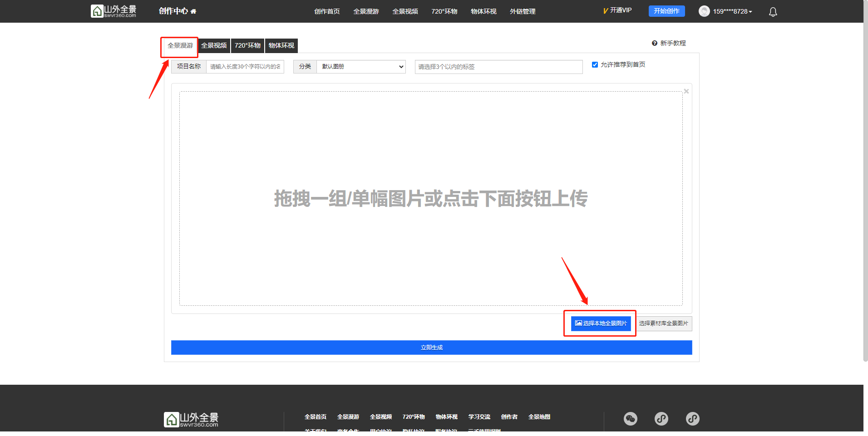Click the user avatar icon
868x436 pixels.
tap(704, 11)
